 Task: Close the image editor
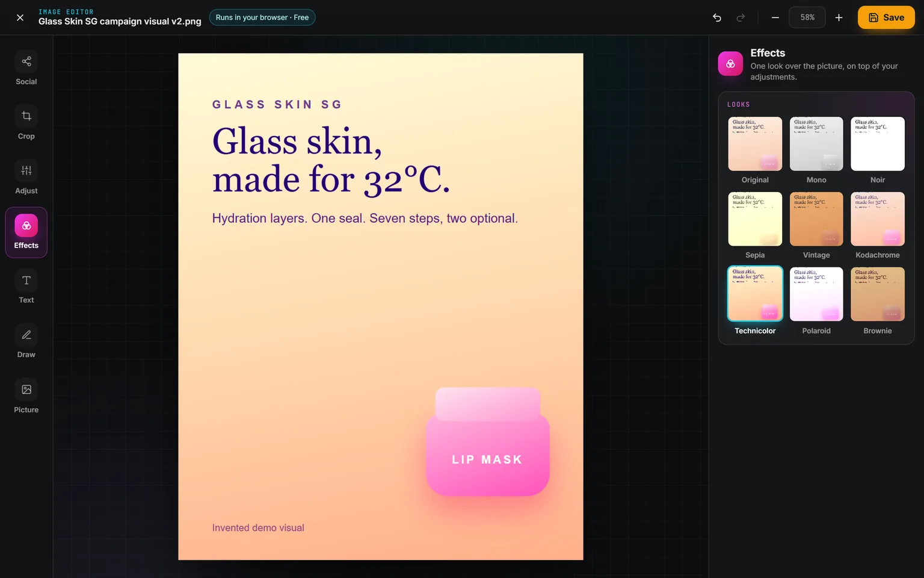(20, 17)
